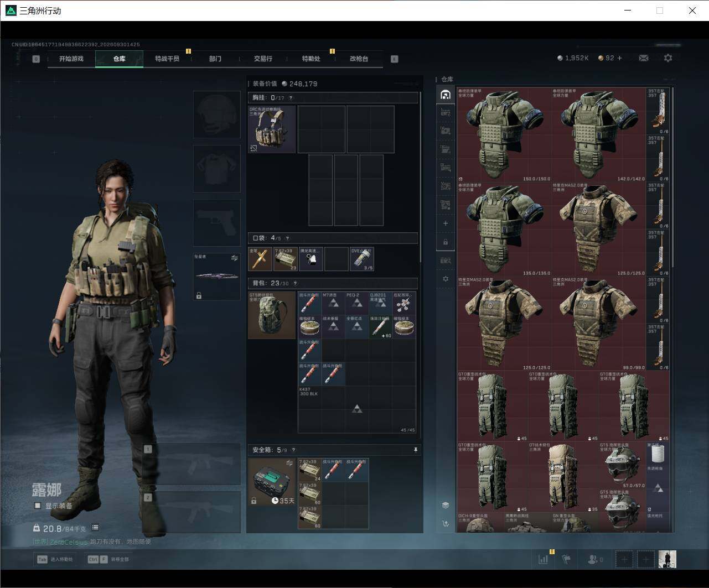Open the mail envelope icon

(643, 58)
